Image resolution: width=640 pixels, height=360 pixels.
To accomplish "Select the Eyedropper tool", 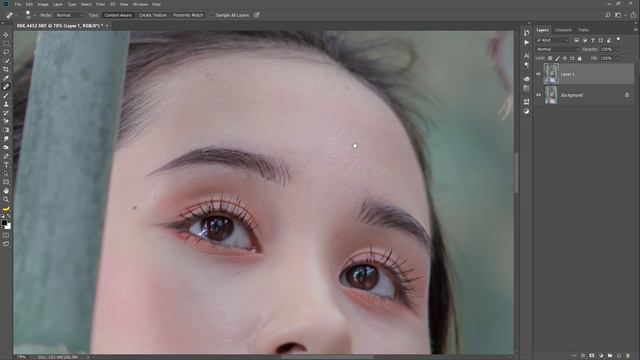I will pos(6,78).
